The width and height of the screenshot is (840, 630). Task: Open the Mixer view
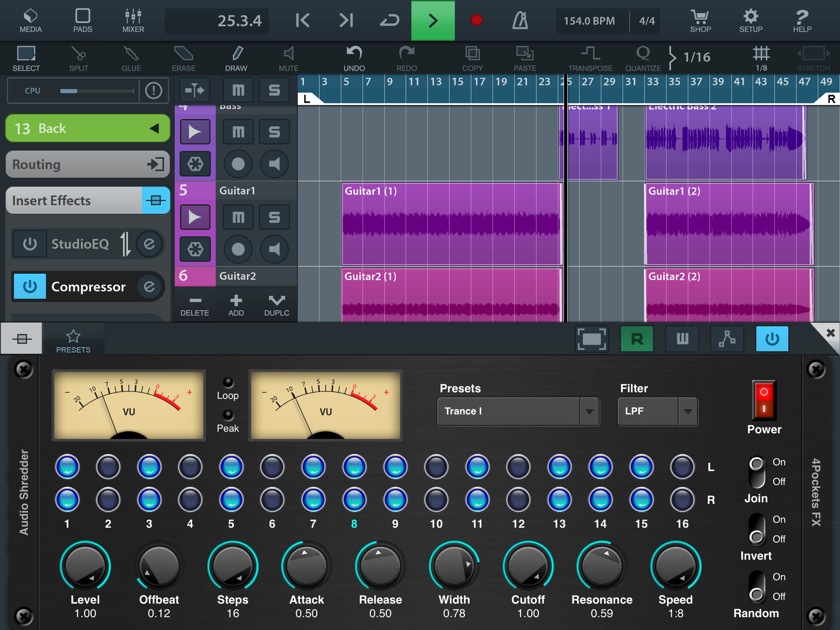133,21
